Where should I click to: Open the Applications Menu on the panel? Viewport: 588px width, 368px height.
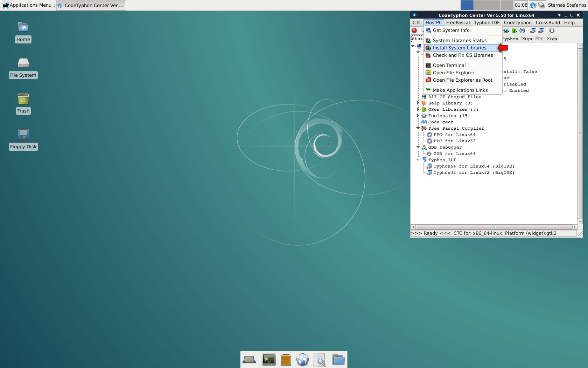(27, 5)
